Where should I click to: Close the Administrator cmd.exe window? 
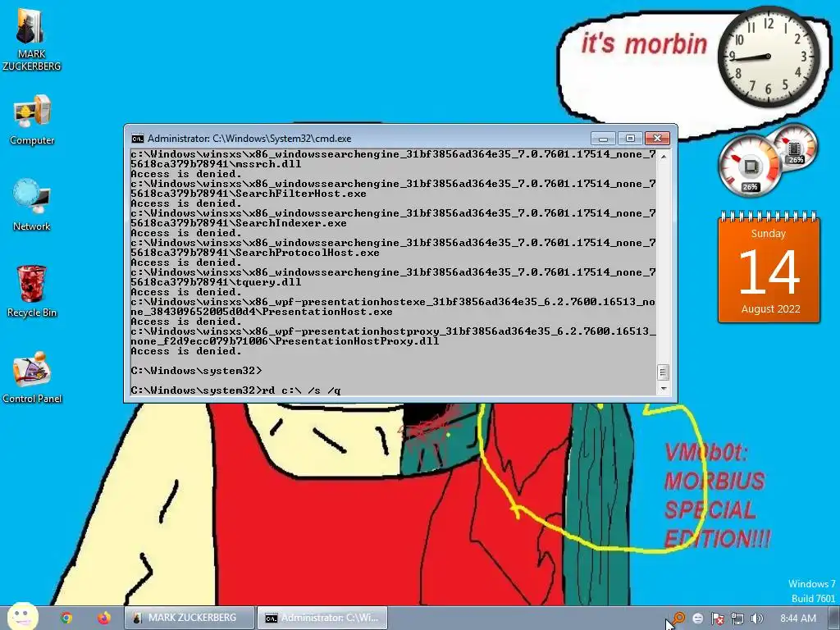click(x=657, y=138)
